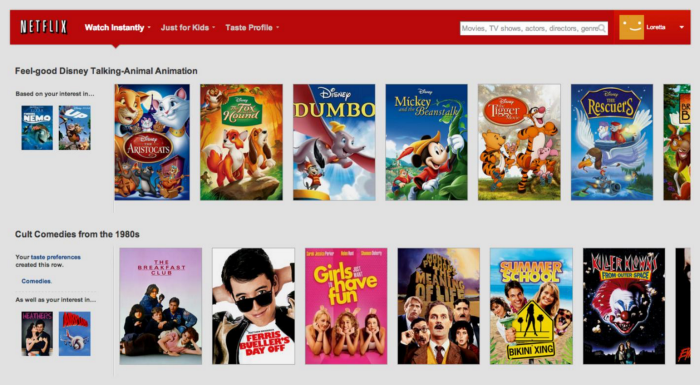Click the search magnifier icon

pyautogui.click(x=602, y=28)
